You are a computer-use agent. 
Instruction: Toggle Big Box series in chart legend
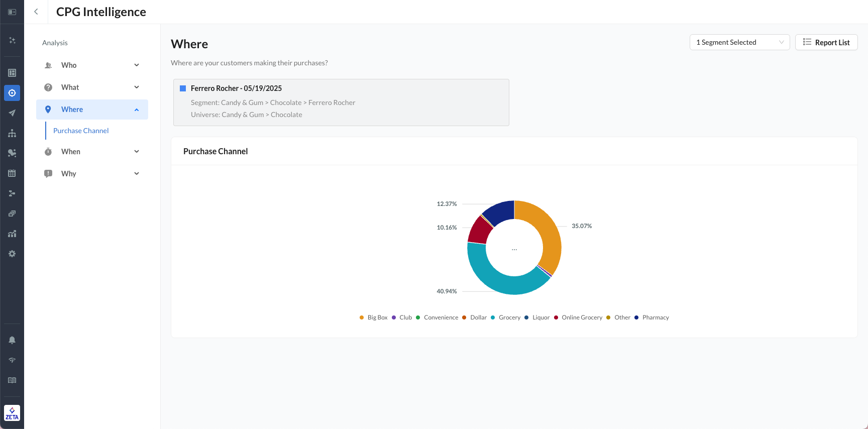[x=377, y=317]
